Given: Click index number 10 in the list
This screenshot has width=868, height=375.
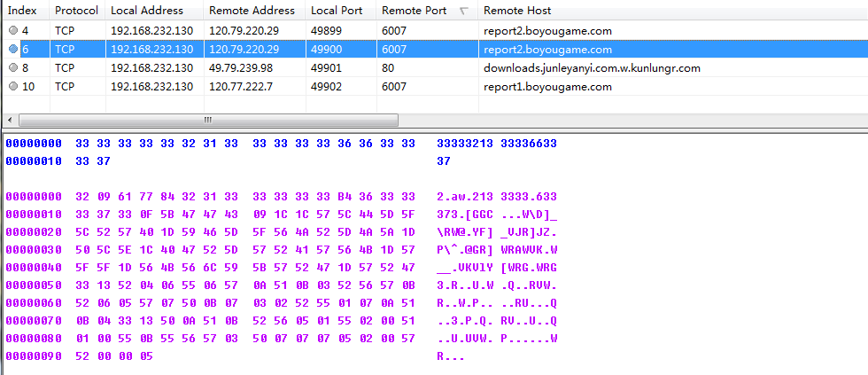Looking at the screenshot, I should pos(28,86).
